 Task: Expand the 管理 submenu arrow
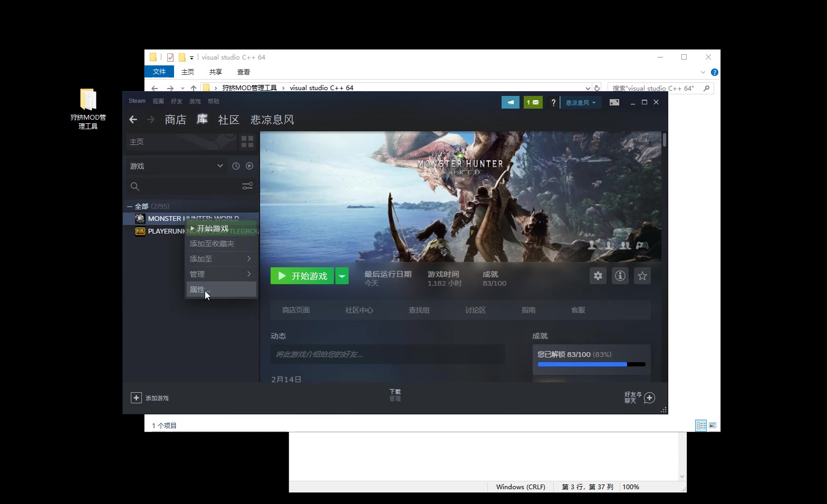coord(249,274)
